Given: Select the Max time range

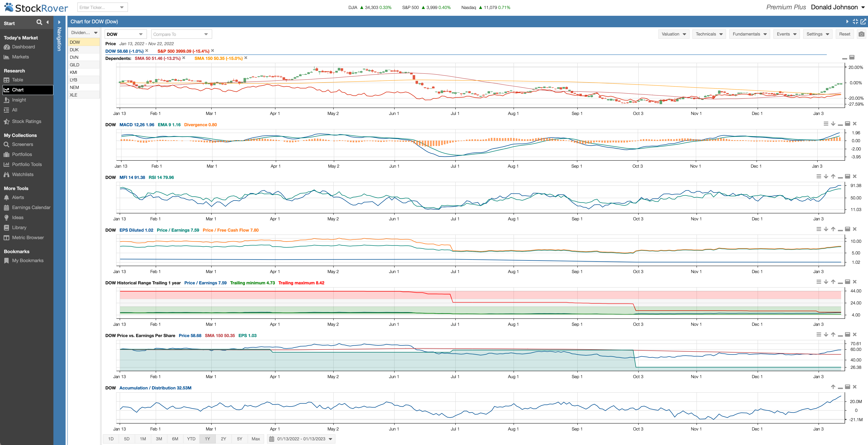Looking at the screenshot, I should [256, 439].
